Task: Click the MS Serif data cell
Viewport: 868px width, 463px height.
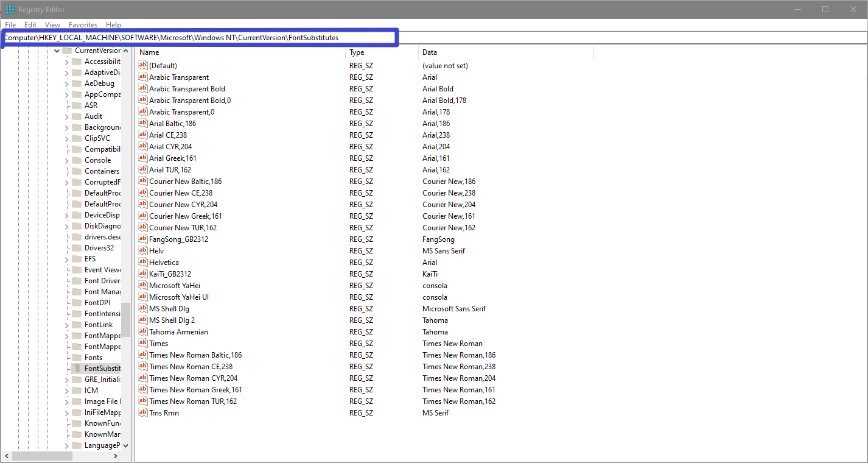Action: tap(435, 412)
